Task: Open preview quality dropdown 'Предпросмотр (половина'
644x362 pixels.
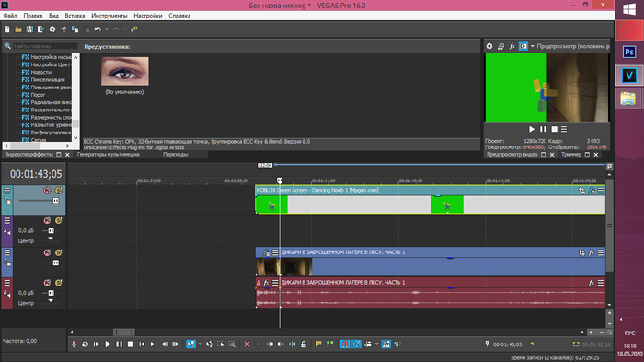Action: point(573,46)
